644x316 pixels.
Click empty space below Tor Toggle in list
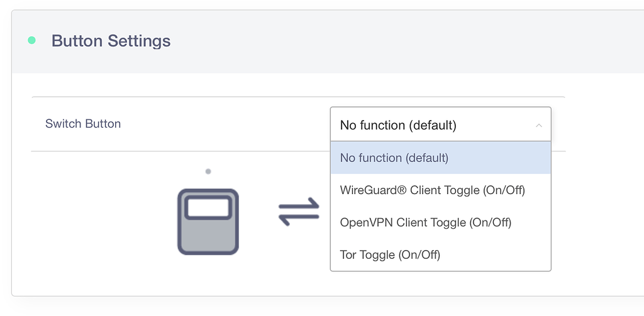(x=491, y=267)
